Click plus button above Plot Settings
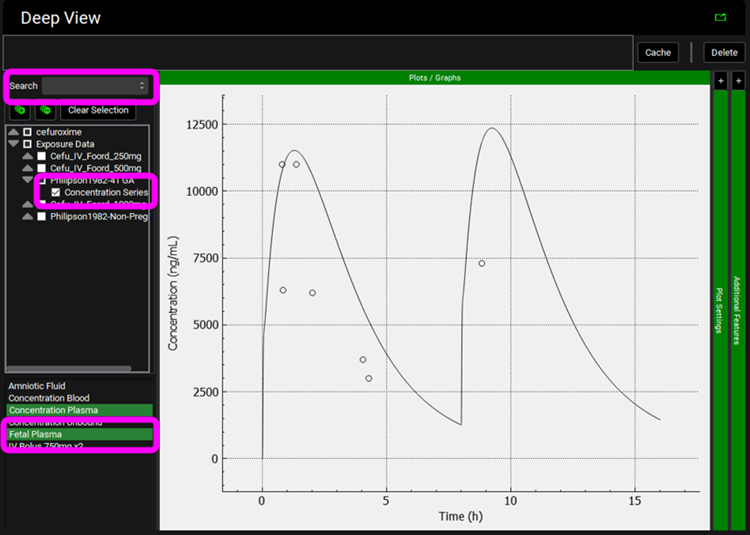 click(x=719, y=80)
